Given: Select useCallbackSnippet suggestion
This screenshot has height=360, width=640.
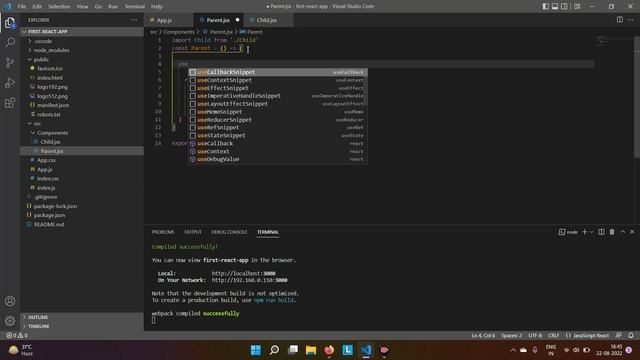Looking at the screenshot, I should pos(278,72).
